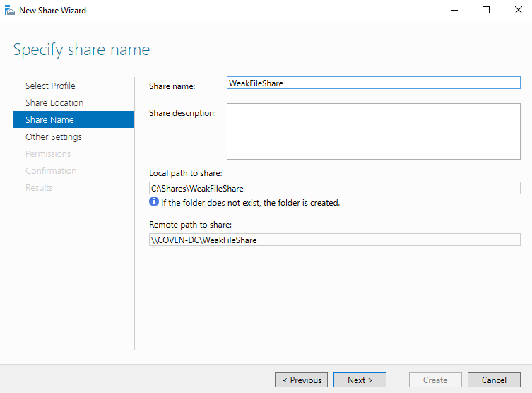The image size is (532, 393).
Task: Close the New Share Wizard window
Action: click(x=518, y=10)
